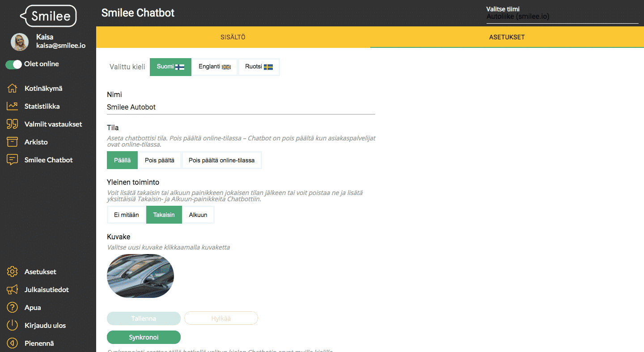Open the Apua help page label
This screenshot has width=644, height=352.
pyautogui.click(x=33, y=308)
